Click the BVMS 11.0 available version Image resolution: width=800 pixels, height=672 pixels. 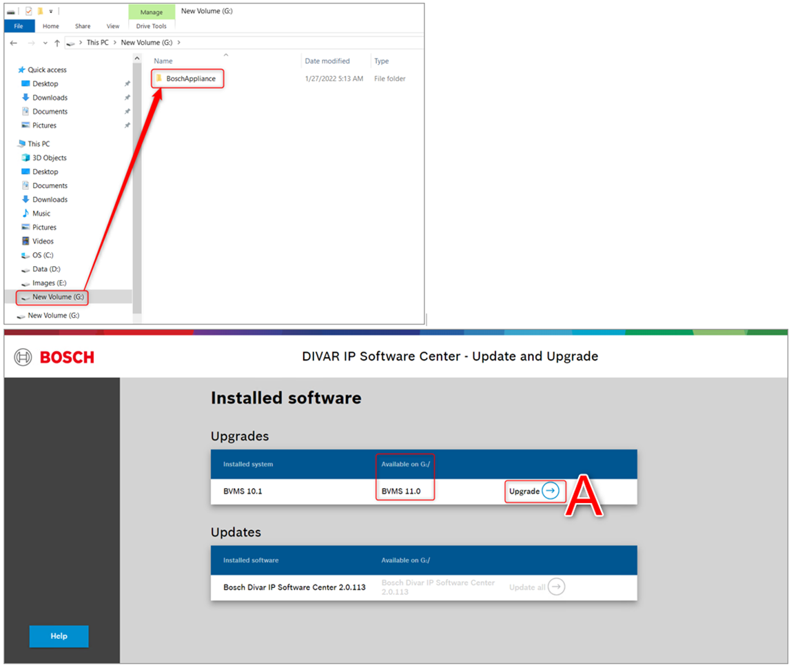click(x=401, y=491)
